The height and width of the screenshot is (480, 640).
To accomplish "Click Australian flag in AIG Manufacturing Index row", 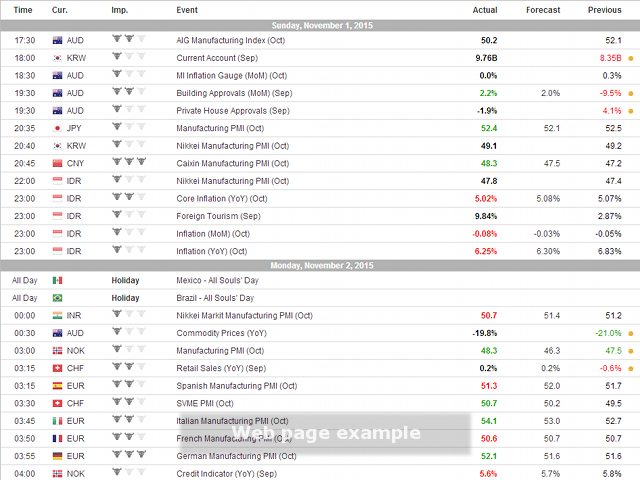I will [58, 40].
